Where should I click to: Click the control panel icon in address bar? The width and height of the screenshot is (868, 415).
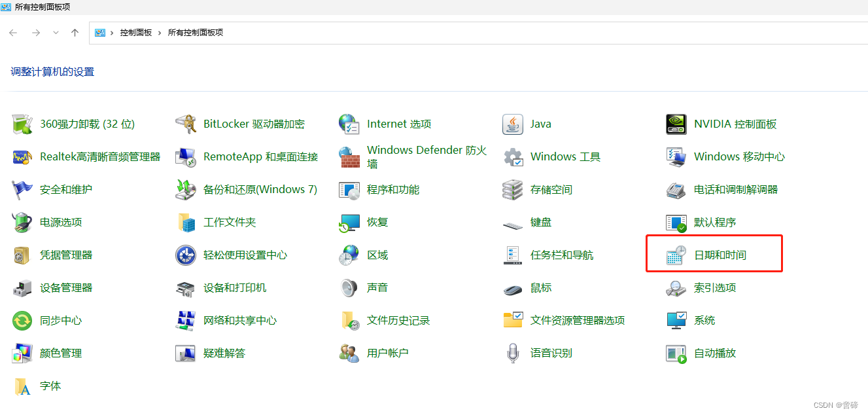[100, 33]
